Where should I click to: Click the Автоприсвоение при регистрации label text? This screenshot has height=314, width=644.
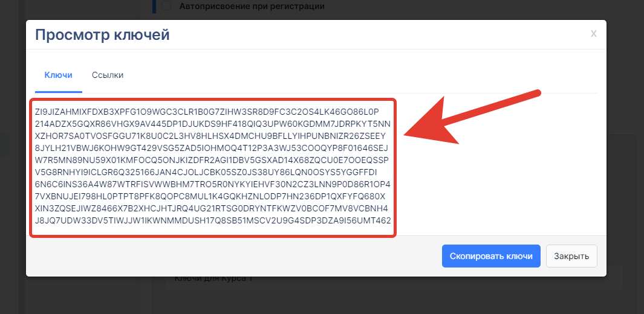252,6
